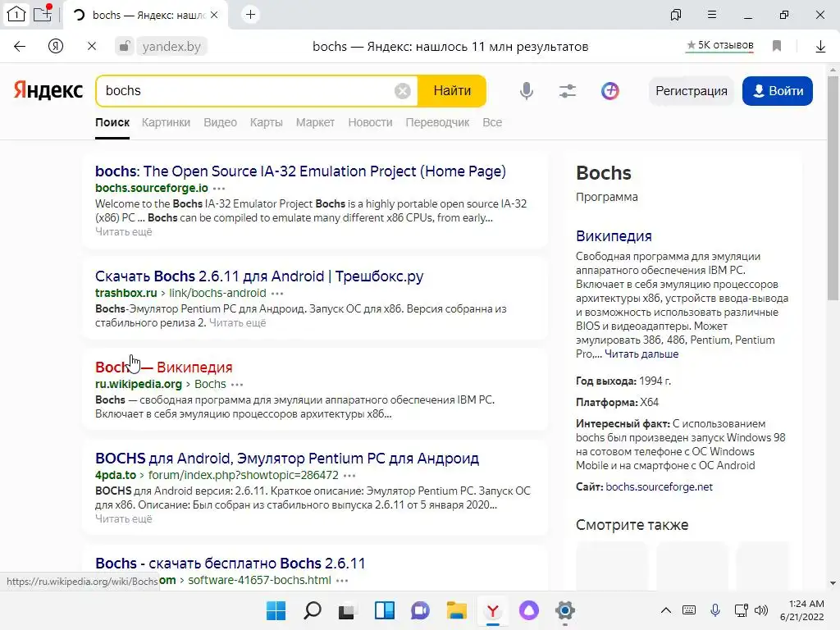Open bochs Open Source IA-32 Emulation result
The width and height of the screenshot is (840, 630).
coord(300,171)
